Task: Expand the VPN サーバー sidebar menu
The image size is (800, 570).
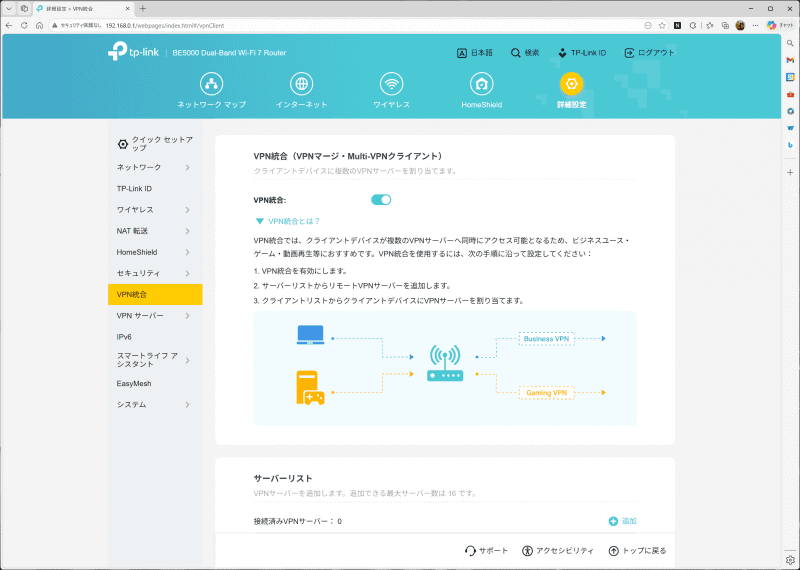Action: tap(155, 316)
